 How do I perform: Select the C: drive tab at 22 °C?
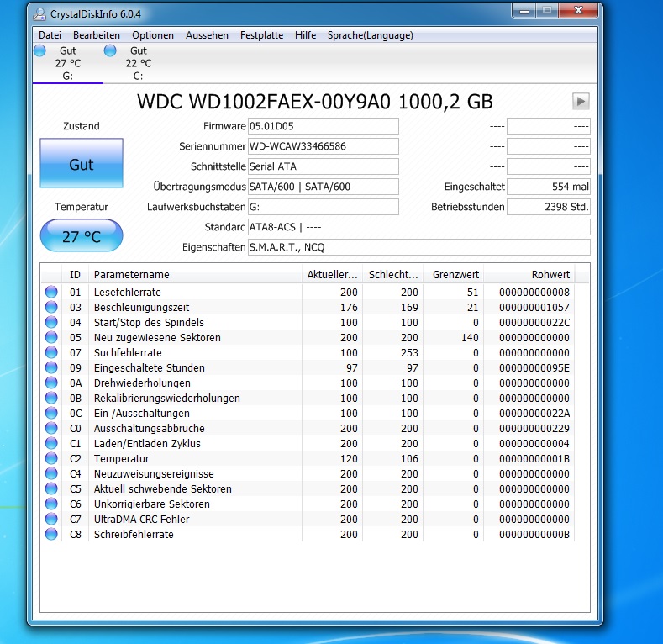point(139,63)
